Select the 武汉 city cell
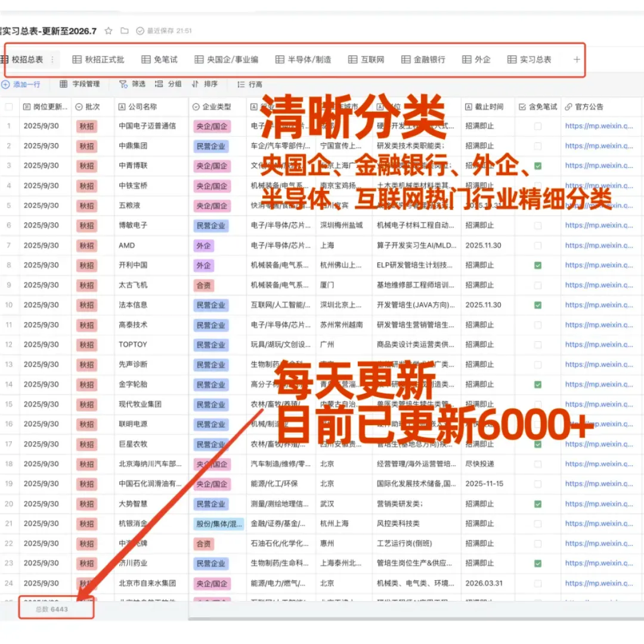 pos(344,504)
